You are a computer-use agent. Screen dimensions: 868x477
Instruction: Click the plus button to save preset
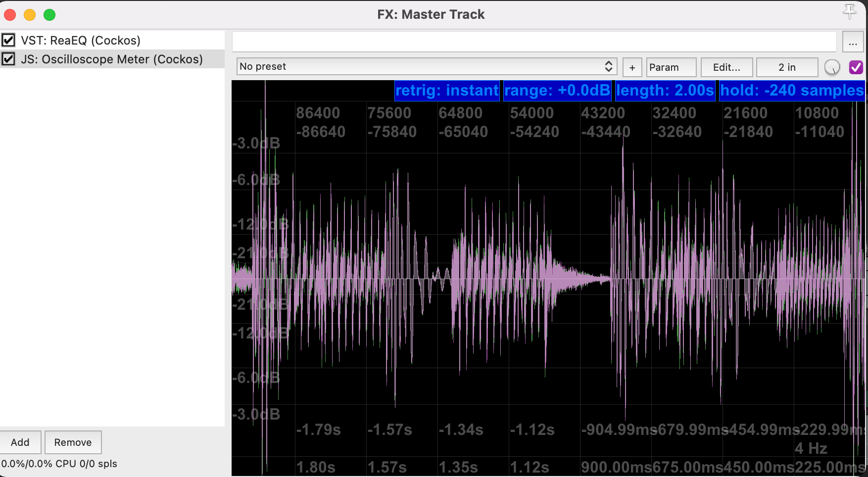tap(632, 67)
